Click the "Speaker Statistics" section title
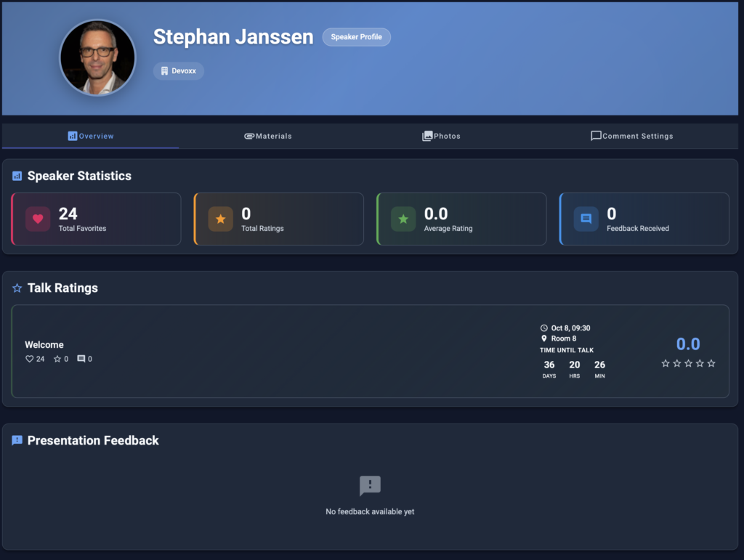Viewport: 744px width, 560px height. [79, 176]
